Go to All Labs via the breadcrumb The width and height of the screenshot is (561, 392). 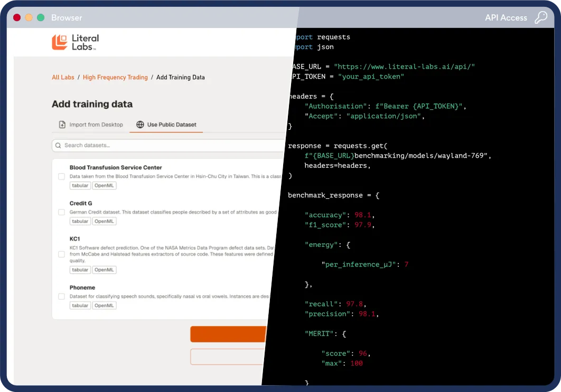tap(63, 77)
